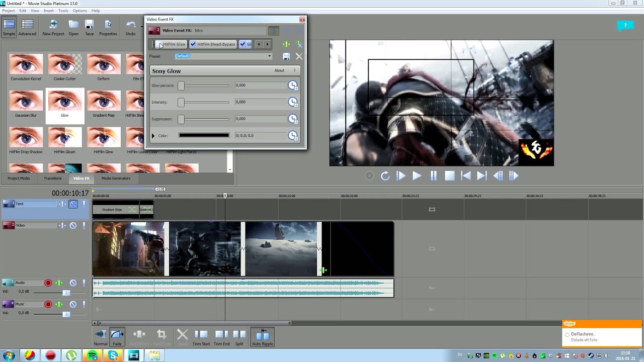This screenshot has height=362, width=644.
Task: Expand the Color parameter triangle
Action: click(153, 136)
